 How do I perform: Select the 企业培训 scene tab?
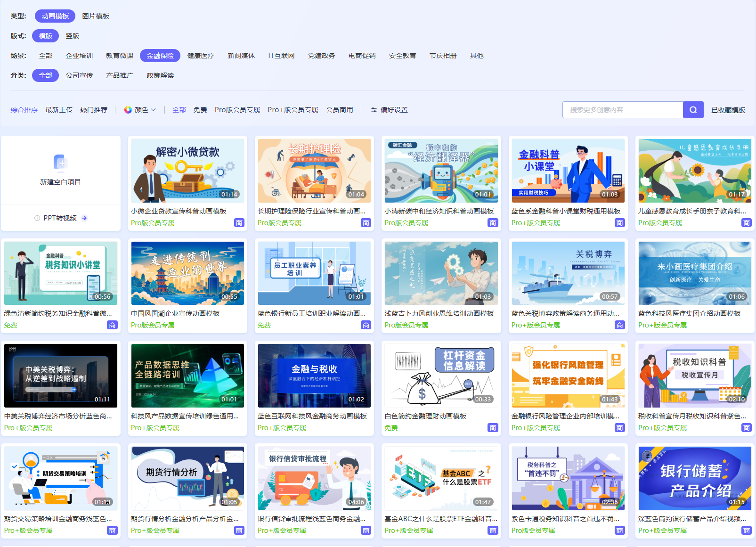click(79, 56)
